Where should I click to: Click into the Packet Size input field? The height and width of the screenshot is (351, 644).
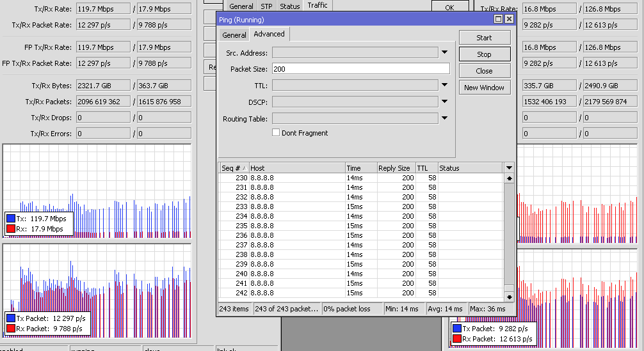(x=360, y=68)
